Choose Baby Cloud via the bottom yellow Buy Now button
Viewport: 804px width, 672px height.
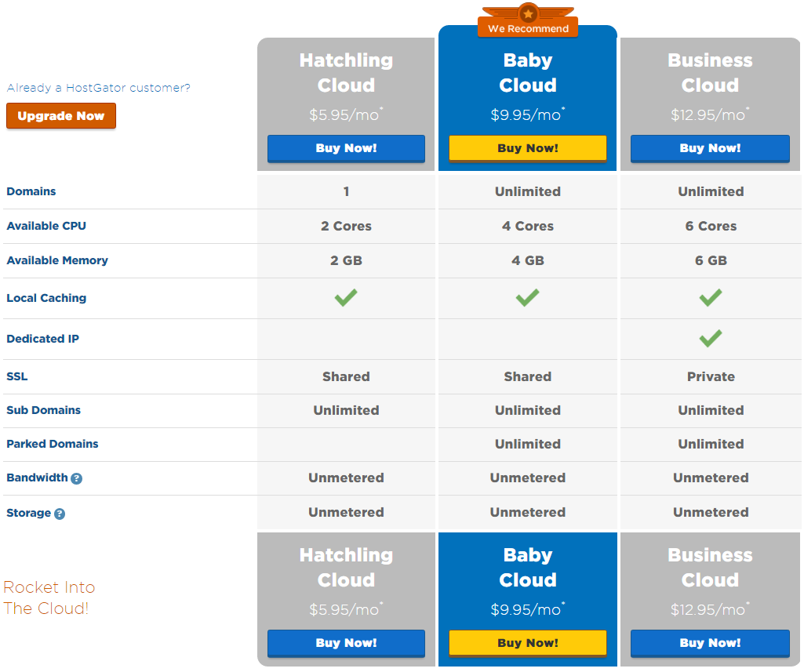point(528,643)
